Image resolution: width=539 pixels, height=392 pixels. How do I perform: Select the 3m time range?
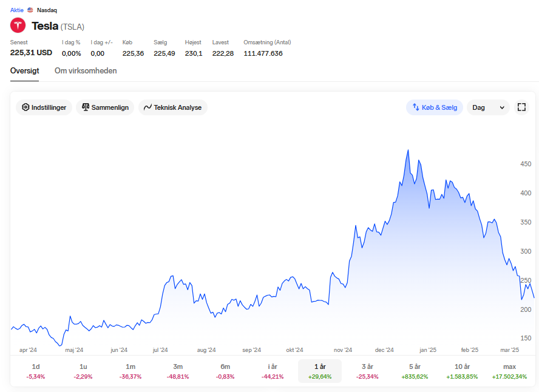(178, 371)
